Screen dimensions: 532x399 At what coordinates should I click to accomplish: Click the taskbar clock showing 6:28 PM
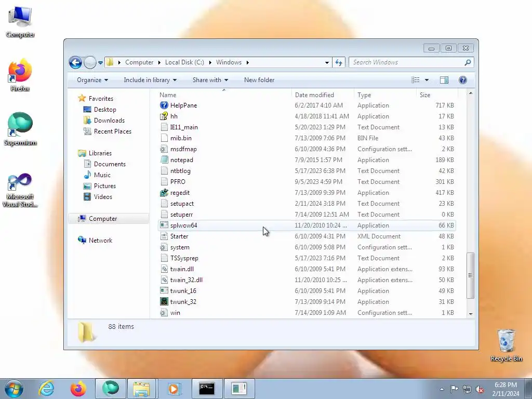[506, 389]
